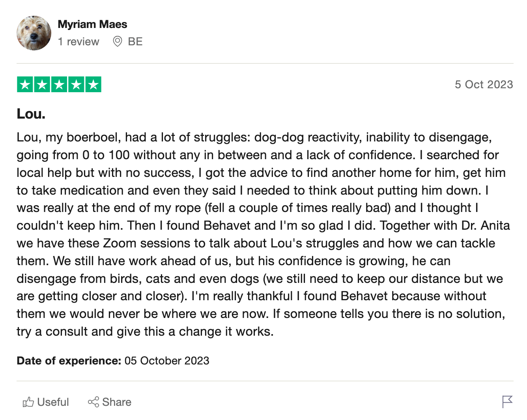Click the reviewer name Myriam Maes

click(x=92, y=24)
